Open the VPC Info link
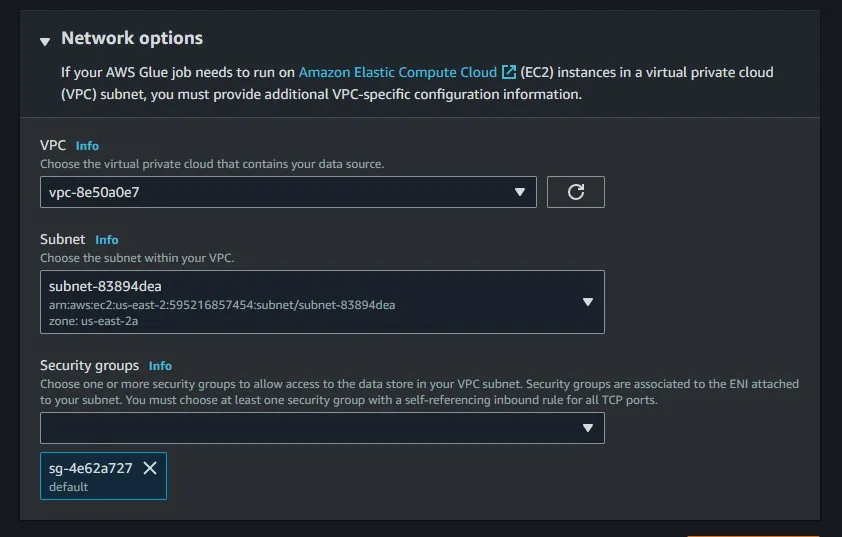 click(x=87, y=146)
